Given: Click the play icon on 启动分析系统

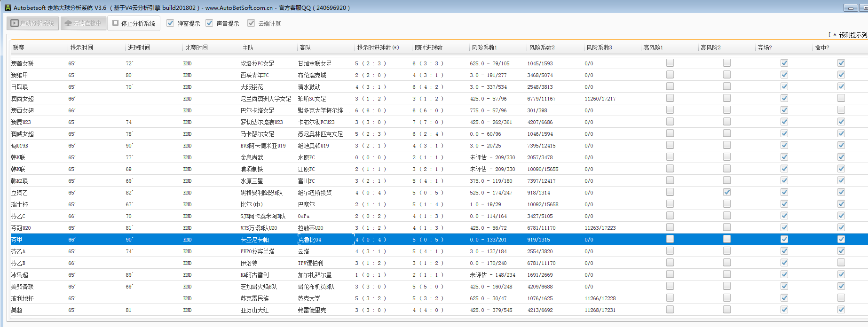Looking at the screenshot, I should (15, 23).
